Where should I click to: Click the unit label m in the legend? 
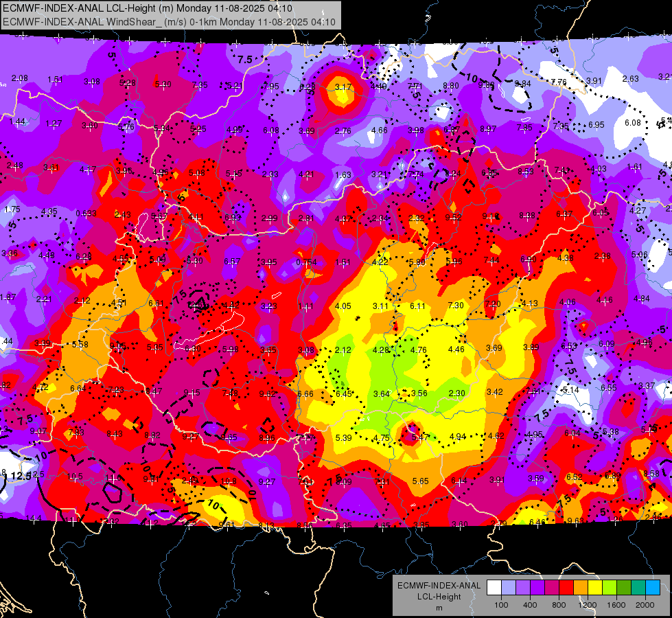[439, 608]
